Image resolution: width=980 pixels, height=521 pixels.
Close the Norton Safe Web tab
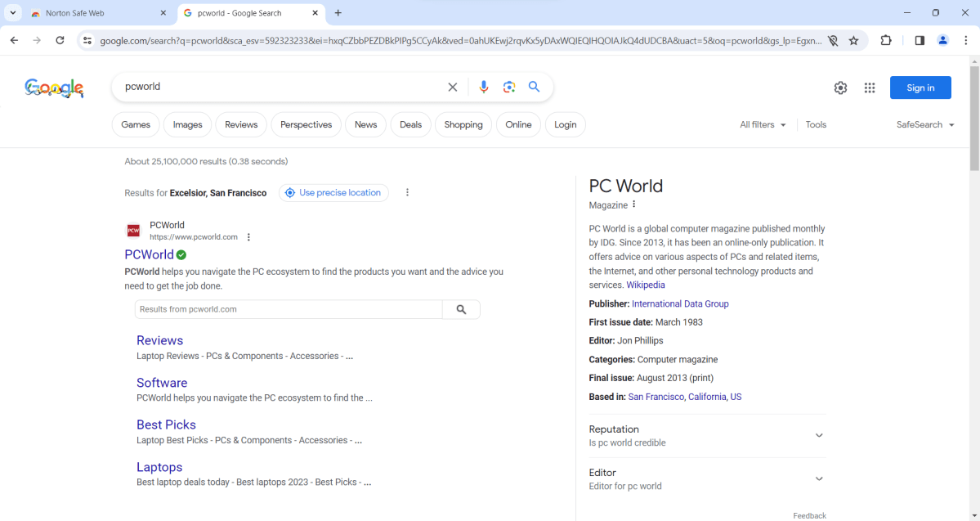point(163,12)
